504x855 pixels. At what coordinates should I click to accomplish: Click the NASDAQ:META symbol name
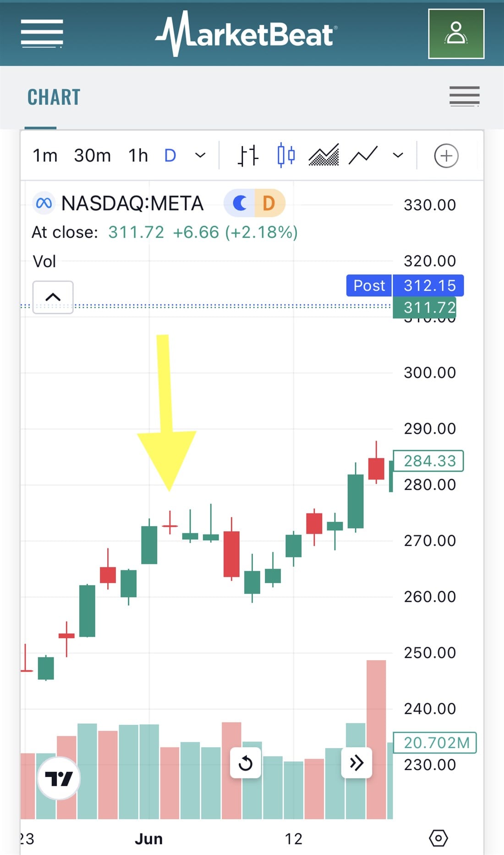pos(132,204)
